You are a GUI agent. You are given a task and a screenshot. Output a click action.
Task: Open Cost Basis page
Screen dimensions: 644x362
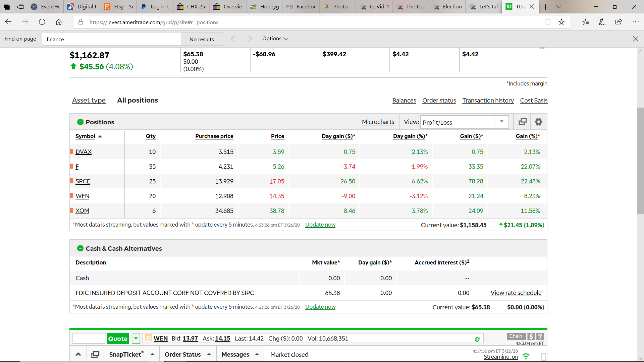534,101
